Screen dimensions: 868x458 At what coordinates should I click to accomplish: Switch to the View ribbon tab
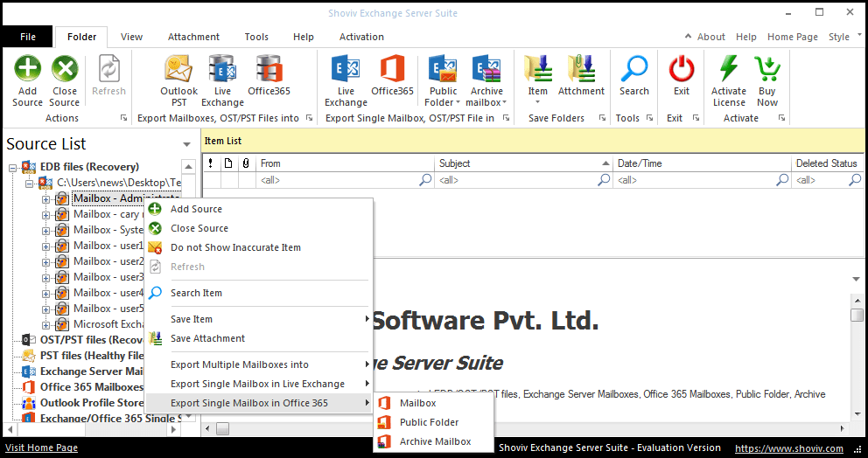pyautogui.click(x=132, y=37)
